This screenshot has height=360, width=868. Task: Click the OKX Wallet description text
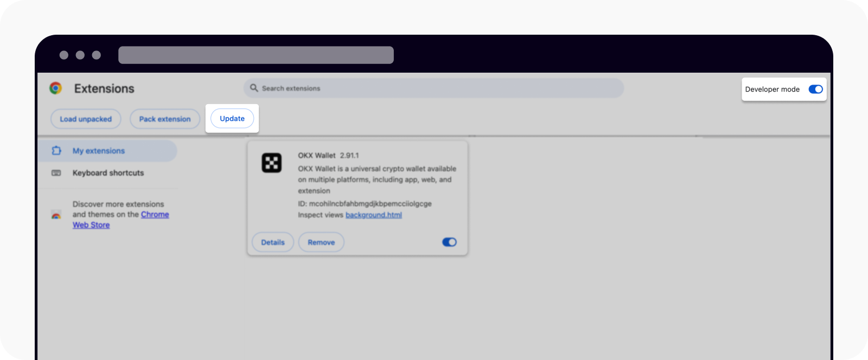(377, 179)
